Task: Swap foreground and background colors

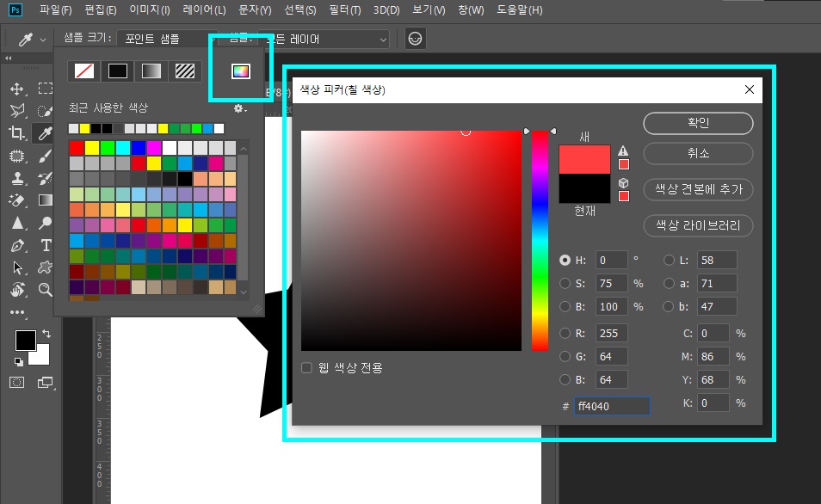Action: (x=46, y=334)
